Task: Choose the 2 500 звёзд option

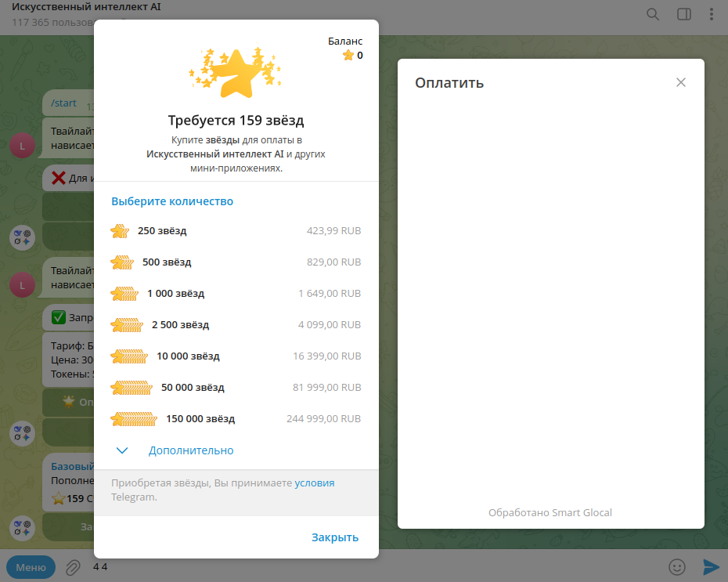Action: [236, 324]
